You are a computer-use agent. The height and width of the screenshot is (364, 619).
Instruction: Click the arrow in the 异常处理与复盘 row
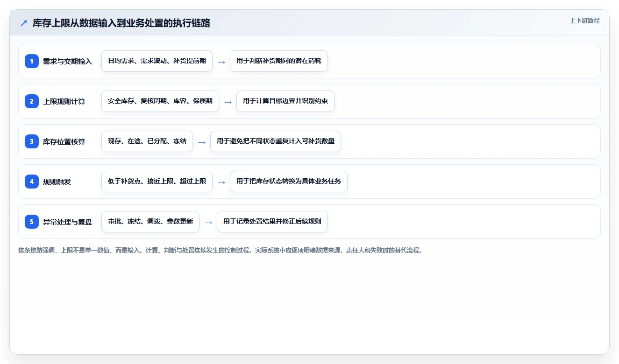point(208,222)
